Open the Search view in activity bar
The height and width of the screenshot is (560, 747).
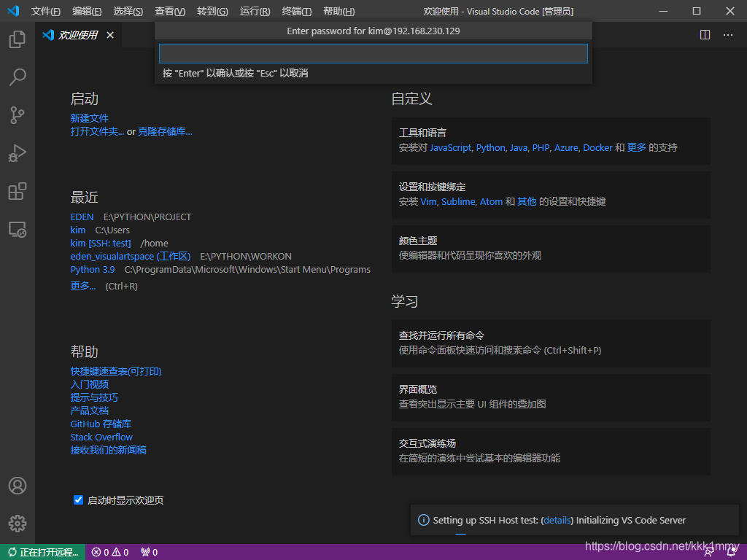18,77
